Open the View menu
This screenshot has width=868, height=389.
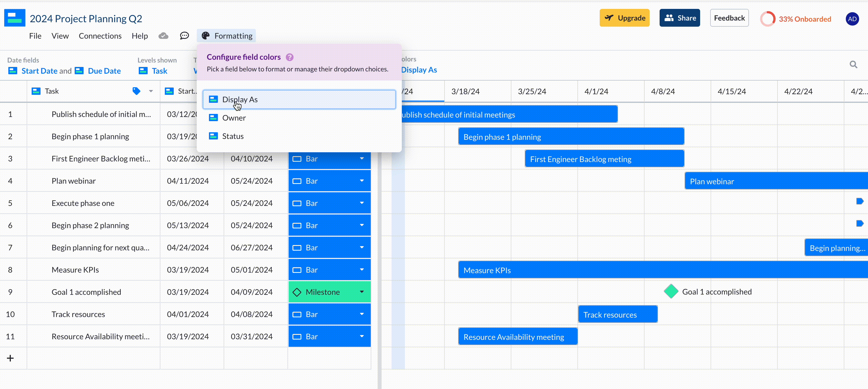click(x=60, y=36)
